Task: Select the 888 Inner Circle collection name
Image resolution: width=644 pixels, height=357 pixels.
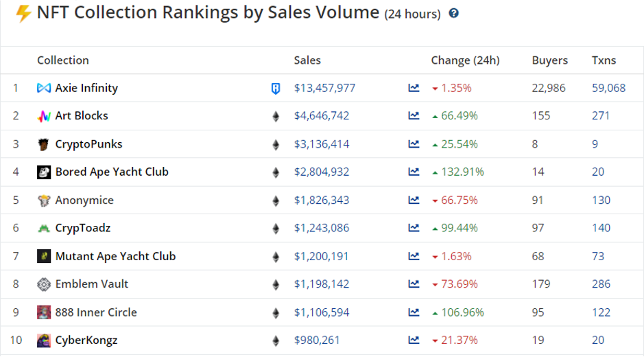Action: pyautogui.click(x=96, y=312)
